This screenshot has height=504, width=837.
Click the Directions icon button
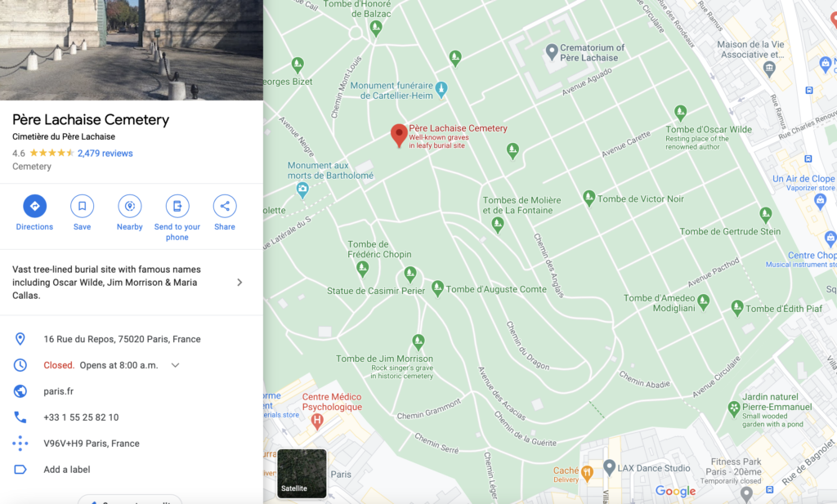tap(34, 206)
